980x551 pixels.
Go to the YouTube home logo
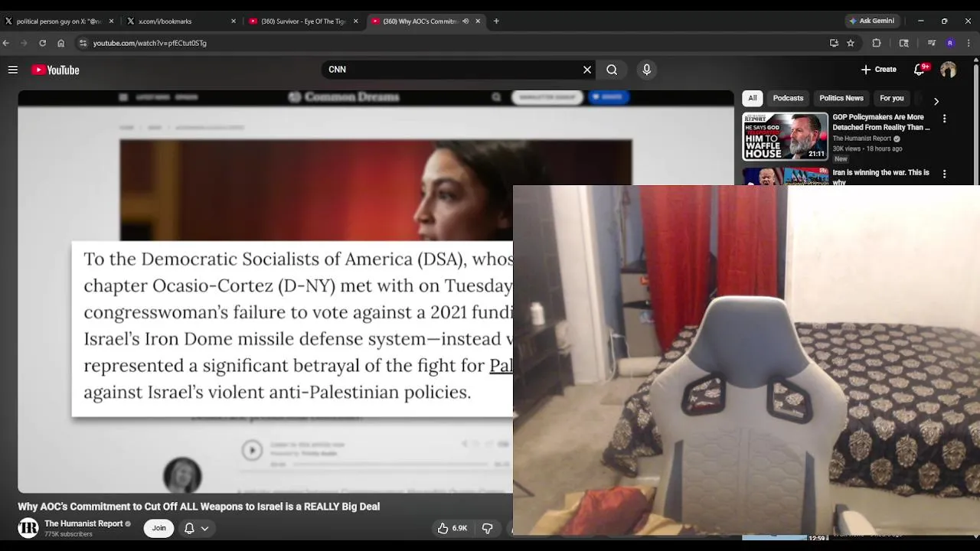(55, 70)
